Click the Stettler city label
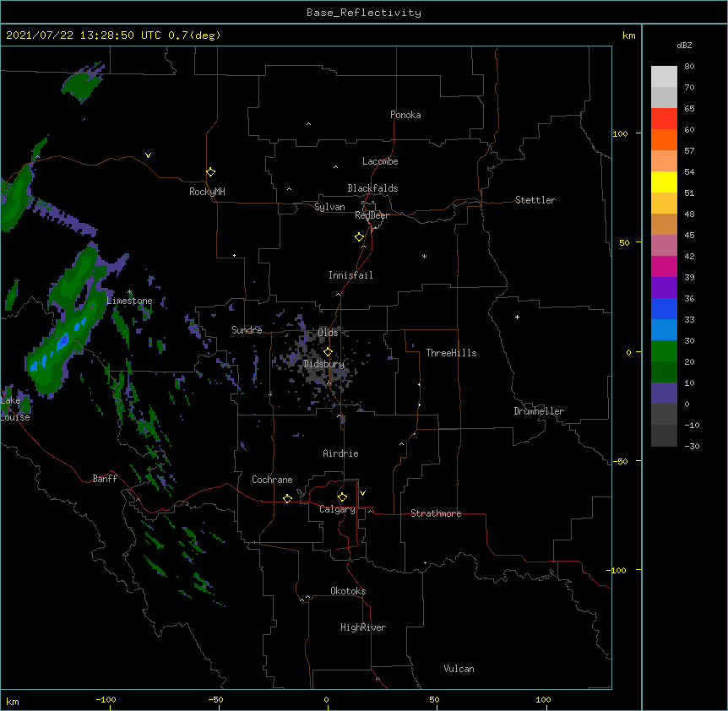 (535, 200)
